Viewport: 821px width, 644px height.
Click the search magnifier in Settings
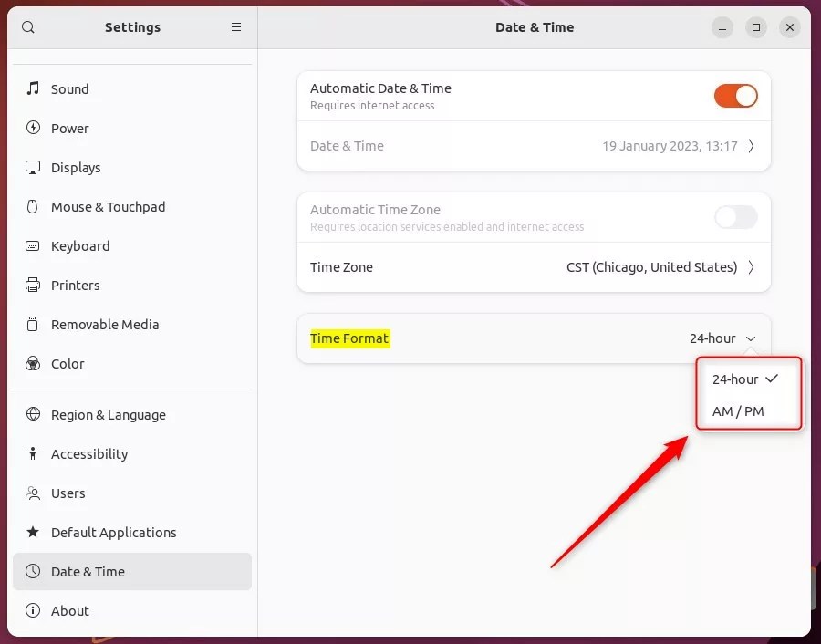click(28, 27)
